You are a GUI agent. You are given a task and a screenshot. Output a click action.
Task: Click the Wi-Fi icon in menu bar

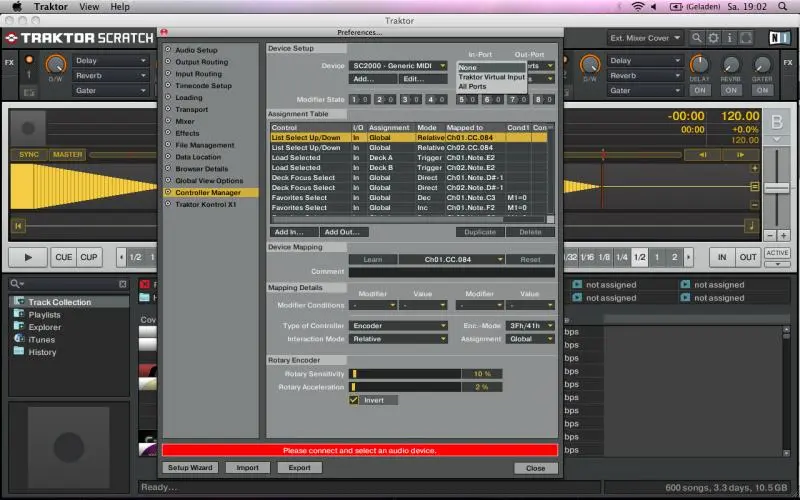[638, 7]
